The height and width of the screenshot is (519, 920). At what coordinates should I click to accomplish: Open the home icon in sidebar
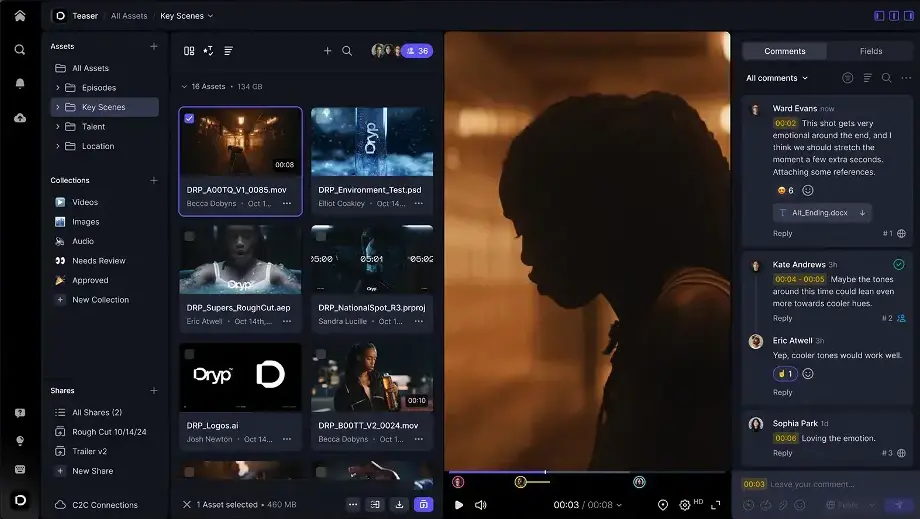[20, 16]
